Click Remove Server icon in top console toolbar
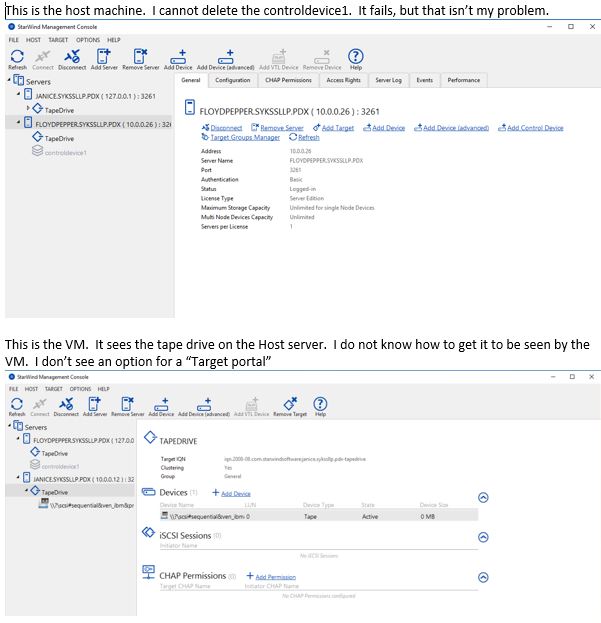 pyautogui.click(x=140, y=57)
